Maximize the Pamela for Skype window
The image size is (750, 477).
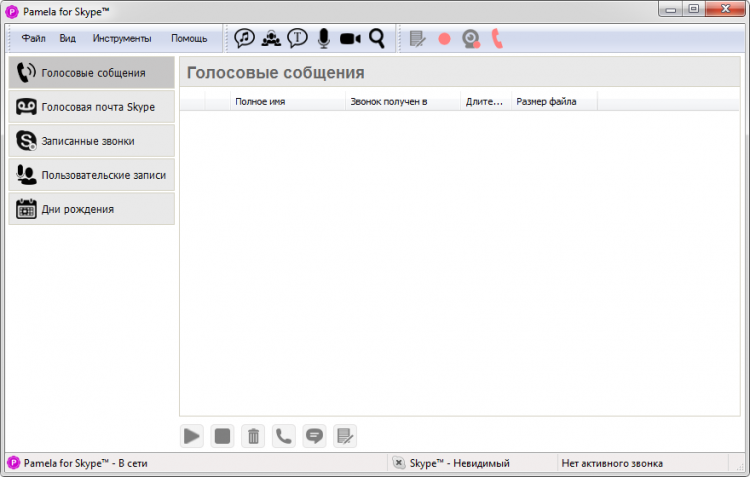tap(694, 9)
